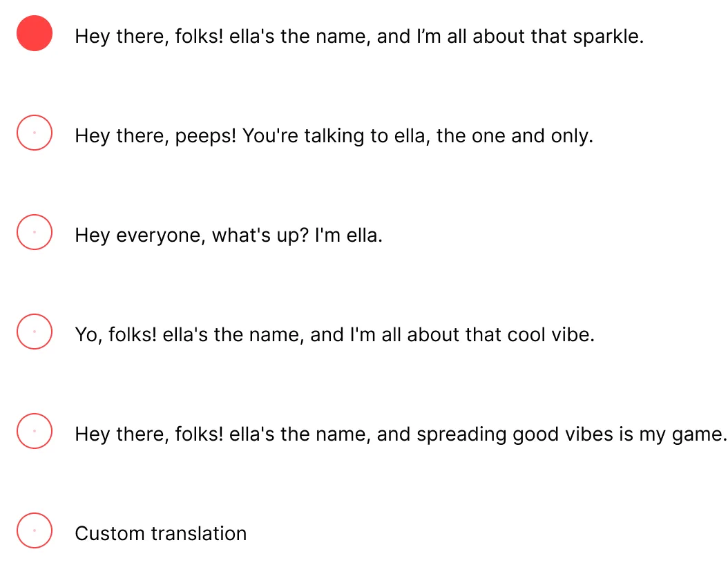Select radio for "spreading good vibes" option

tap(35, 431)
